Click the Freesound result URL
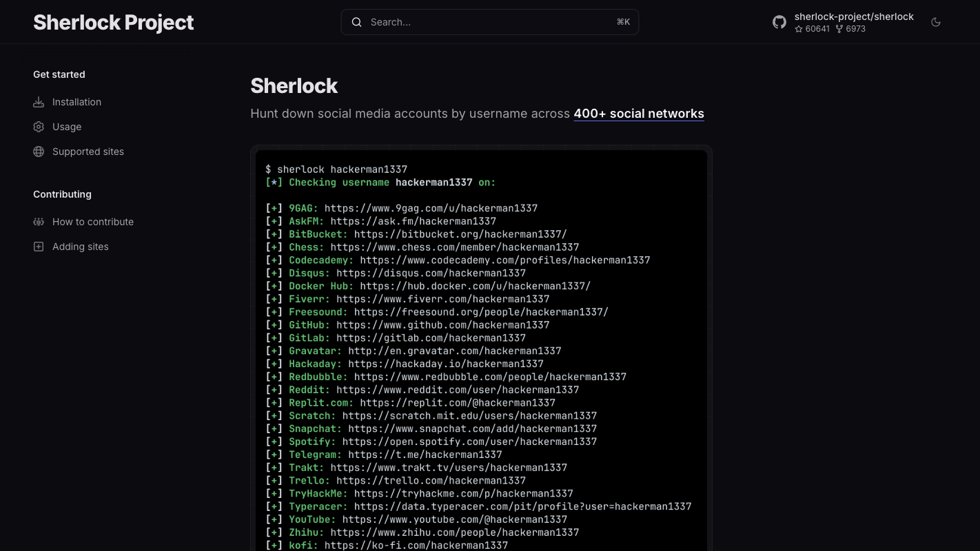 pyautogui.click(x=481, y=312)
